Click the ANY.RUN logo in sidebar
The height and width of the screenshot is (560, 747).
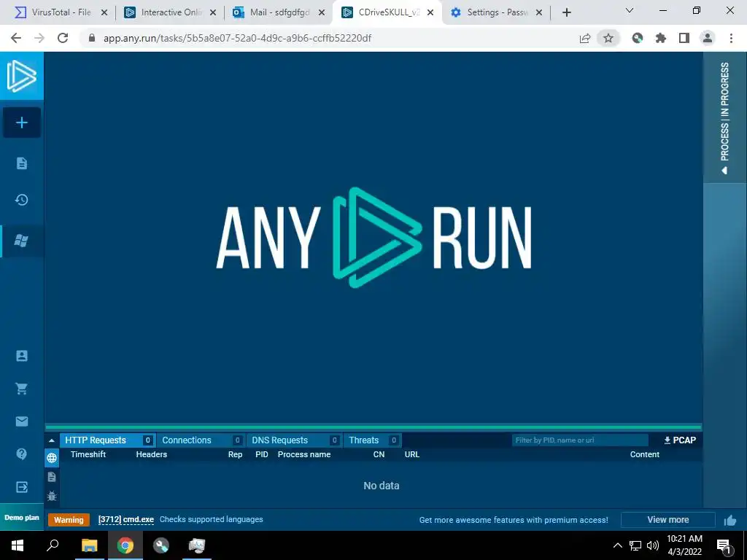pos(21,76)
